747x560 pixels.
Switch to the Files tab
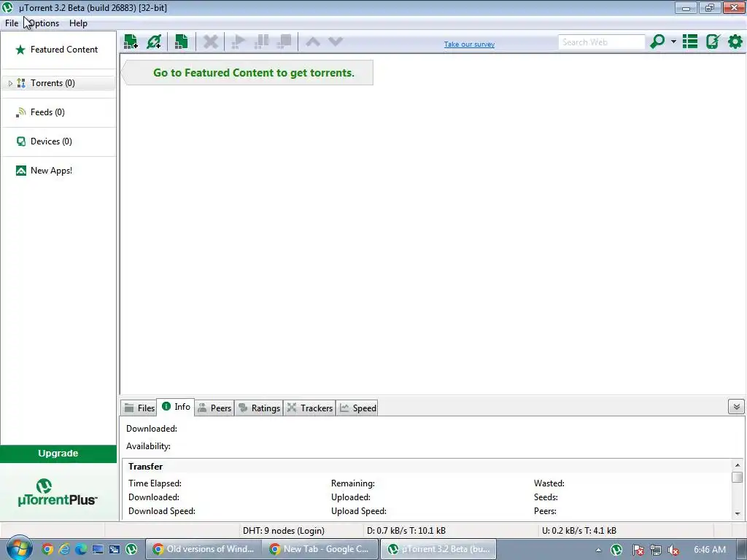point(139,408)
